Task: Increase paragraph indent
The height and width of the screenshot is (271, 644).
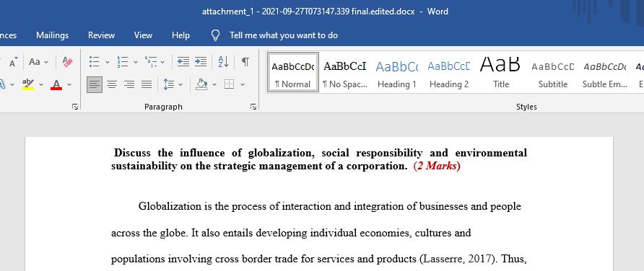Action: tap(201, 62)
